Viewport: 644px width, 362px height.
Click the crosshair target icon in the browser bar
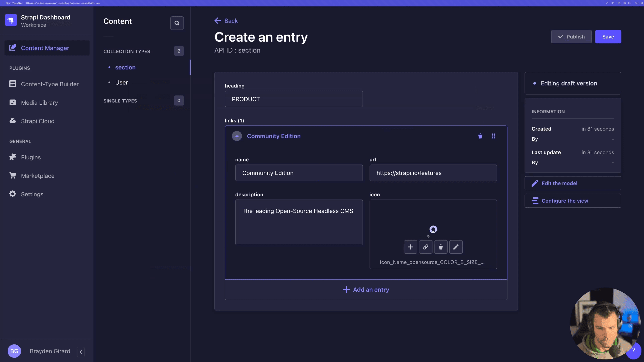click(x=629, y=3)
